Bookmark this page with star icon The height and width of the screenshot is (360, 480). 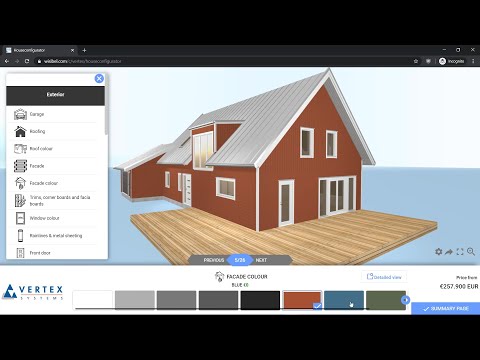tap(416, 61)
